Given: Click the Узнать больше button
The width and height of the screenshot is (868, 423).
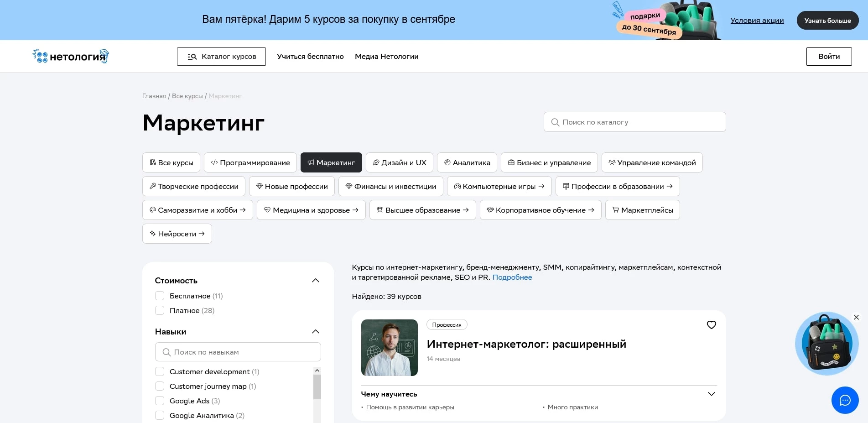Looking at the screenshot, I should click(x=827, y=20).
